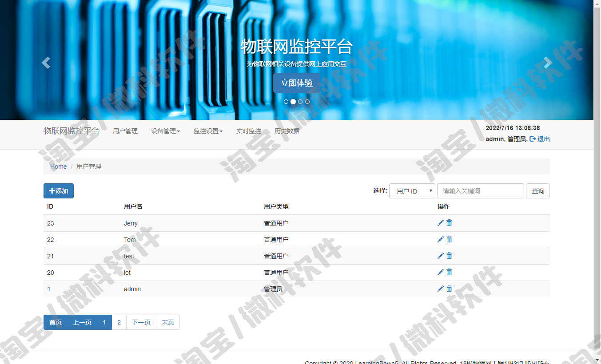The width and height of the screenshot is (601, 364).
Task: Go to 末页 in pagination
Action: click(x=168, y=322)
